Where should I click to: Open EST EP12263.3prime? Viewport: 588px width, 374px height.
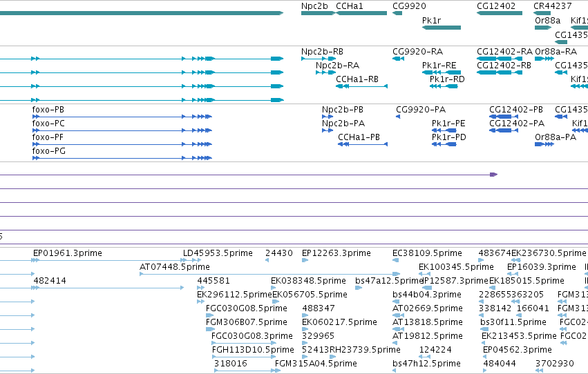(336, 253)
